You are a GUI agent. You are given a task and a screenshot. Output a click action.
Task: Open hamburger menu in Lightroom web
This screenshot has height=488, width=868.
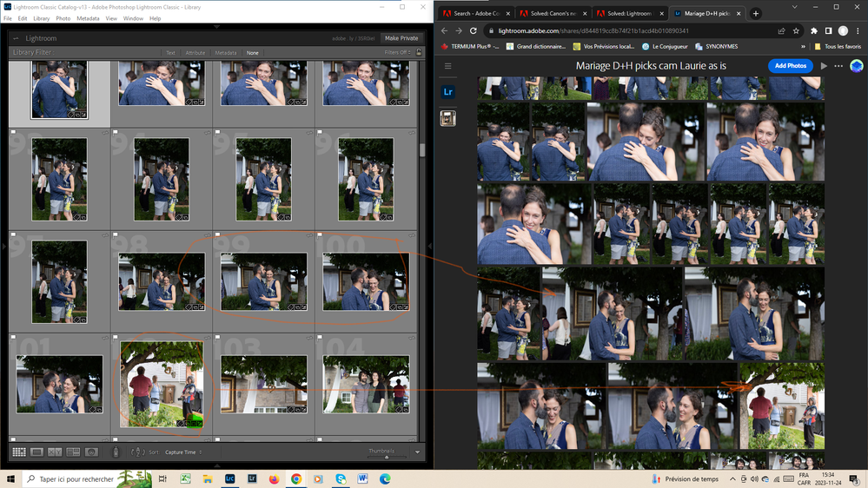447,66
